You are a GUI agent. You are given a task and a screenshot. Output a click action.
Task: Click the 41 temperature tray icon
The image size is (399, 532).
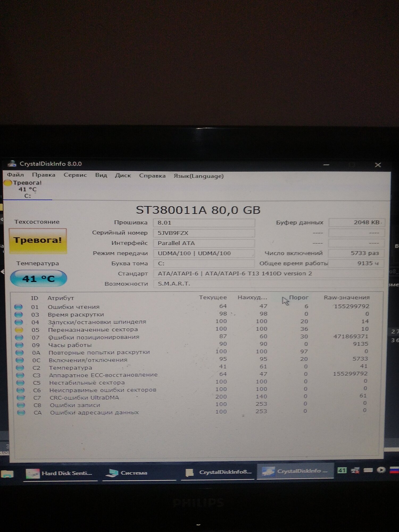tap(342, 470)
